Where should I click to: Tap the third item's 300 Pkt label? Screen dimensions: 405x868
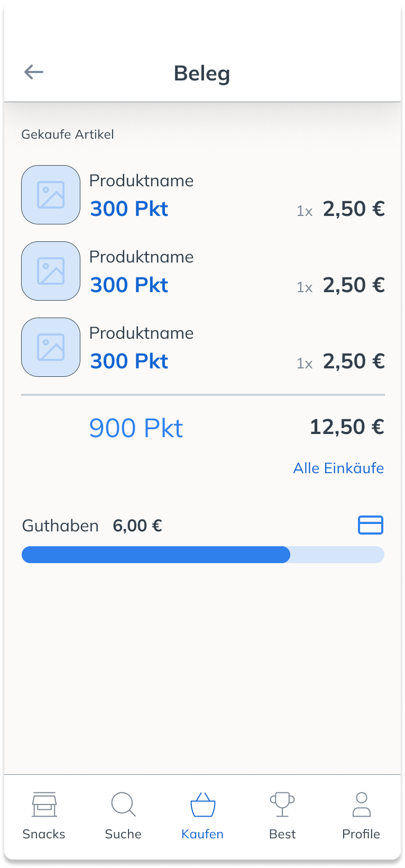(129, 361)
